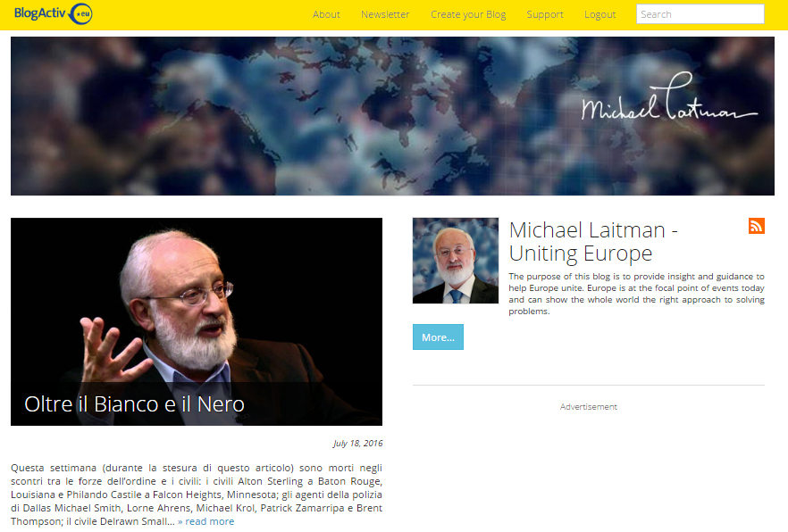Image resolution: width=788 pixels, height=532 pixels.
Task: Open the About menu item
Action: 326,14
